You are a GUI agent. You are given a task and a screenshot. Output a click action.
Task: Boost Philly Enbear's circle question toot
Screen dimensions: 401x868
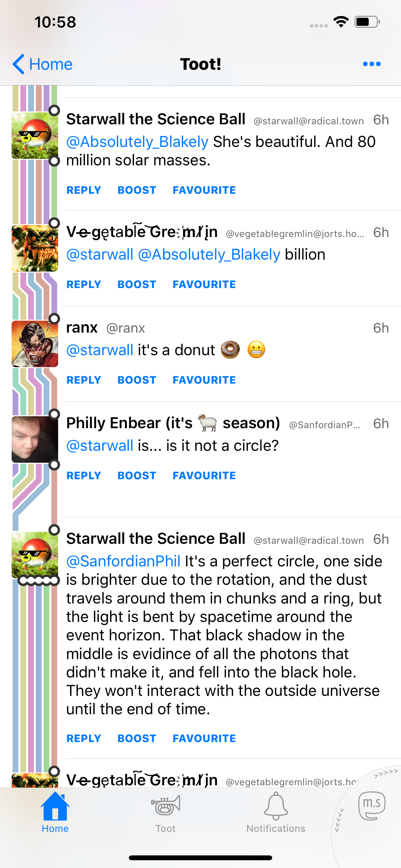[x=137, y=475]
